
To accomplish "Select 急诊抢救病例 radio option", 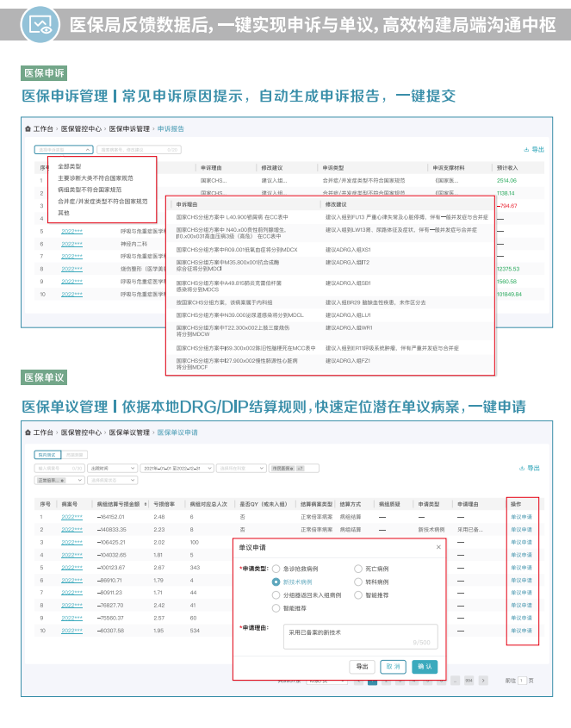I will tap(276, 569).
